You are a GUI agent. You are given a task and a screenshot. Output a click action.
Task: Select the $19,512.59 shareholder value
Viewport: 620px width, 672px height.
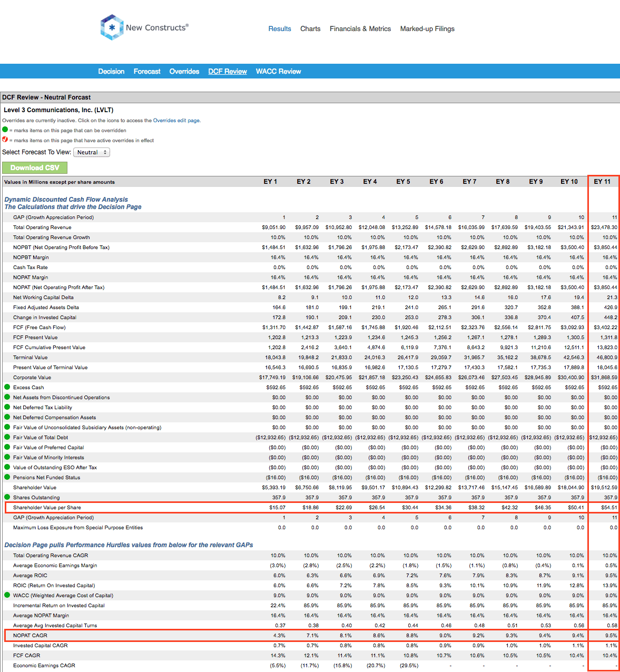(604, 488)
